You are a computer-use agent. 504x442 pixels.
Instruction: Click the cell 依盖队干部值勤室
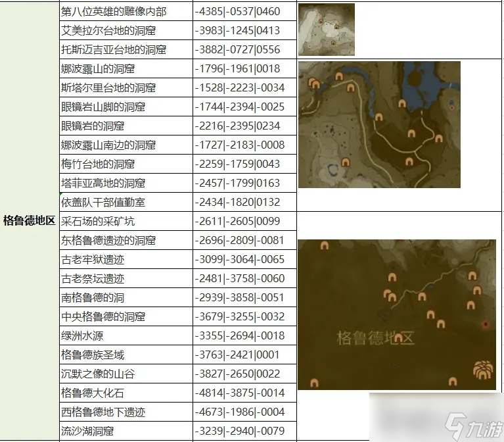pos(126,203)
